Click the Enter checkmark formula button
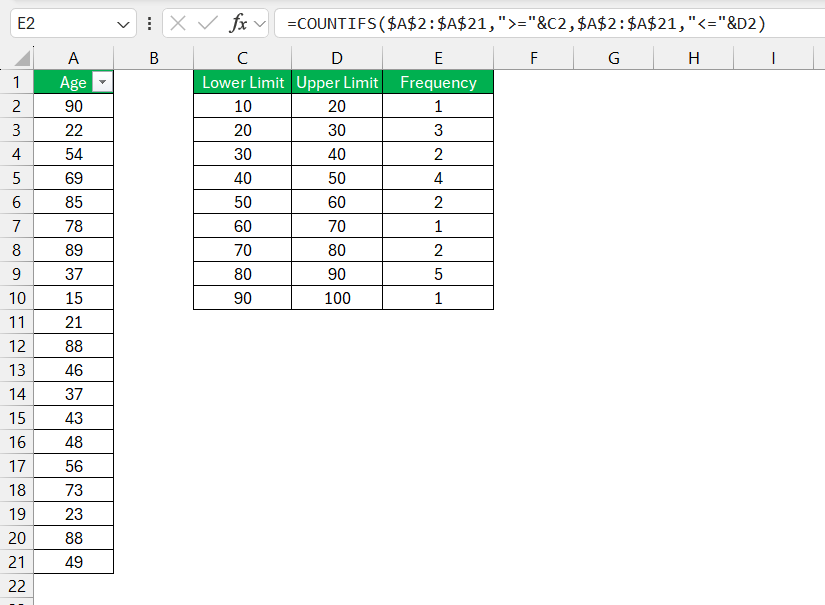 tap(207, 23)
